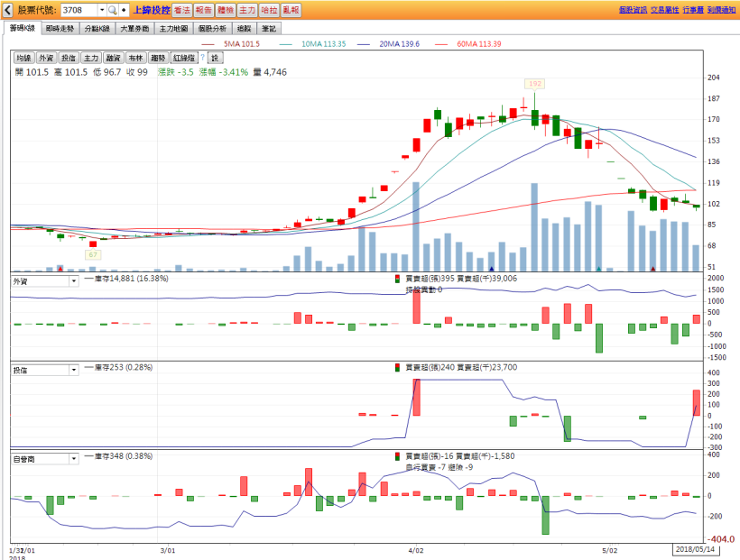Click the blue triangle marker near 4/02 volume
The image size is (740, 560).
coord(491,269)
